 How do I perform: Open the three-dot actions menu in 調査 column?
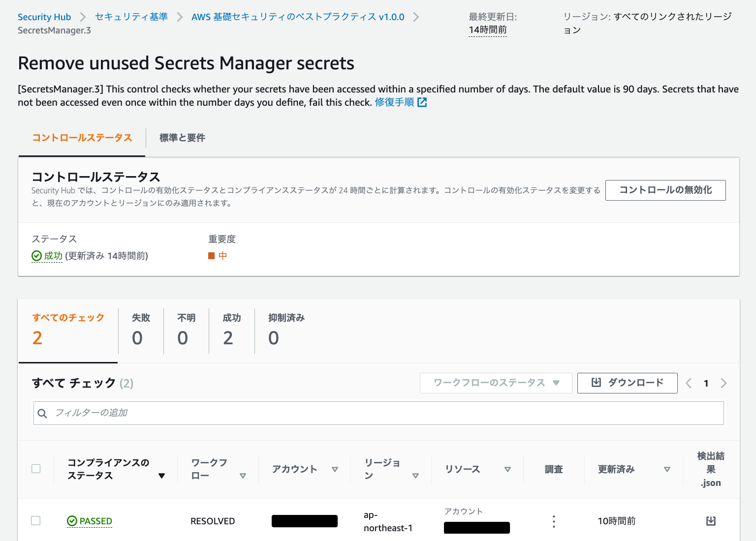554,521
